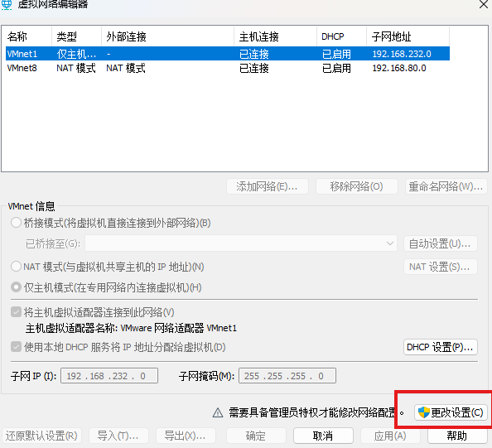Click 更改设置 to gain admin rights
This screenshot has width=492, height=448.
tap(451, 412)
